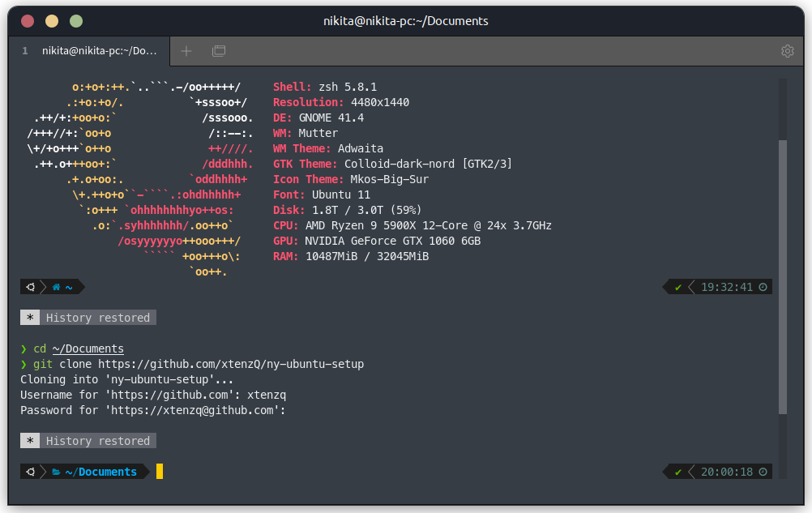Click the green maximize window button

coord(76,21)
